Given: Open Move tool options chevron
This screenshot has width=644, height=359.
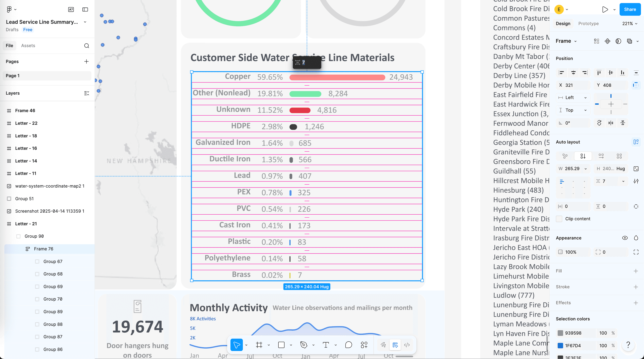Looking at the screenshot, I should click(x=246, y=345).
